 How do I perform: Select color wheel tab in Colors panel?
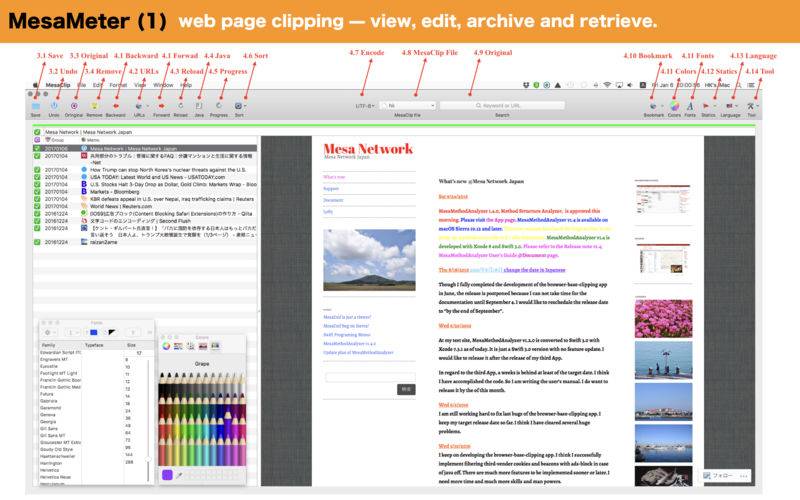(166, 346)
